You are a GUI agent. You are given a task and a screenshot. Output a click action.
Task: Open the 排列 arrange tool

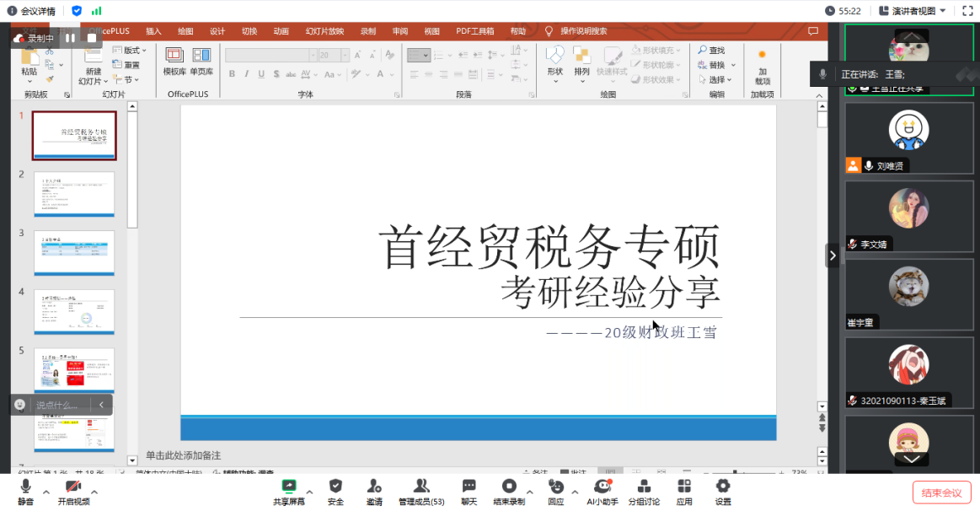coord(584,61)
